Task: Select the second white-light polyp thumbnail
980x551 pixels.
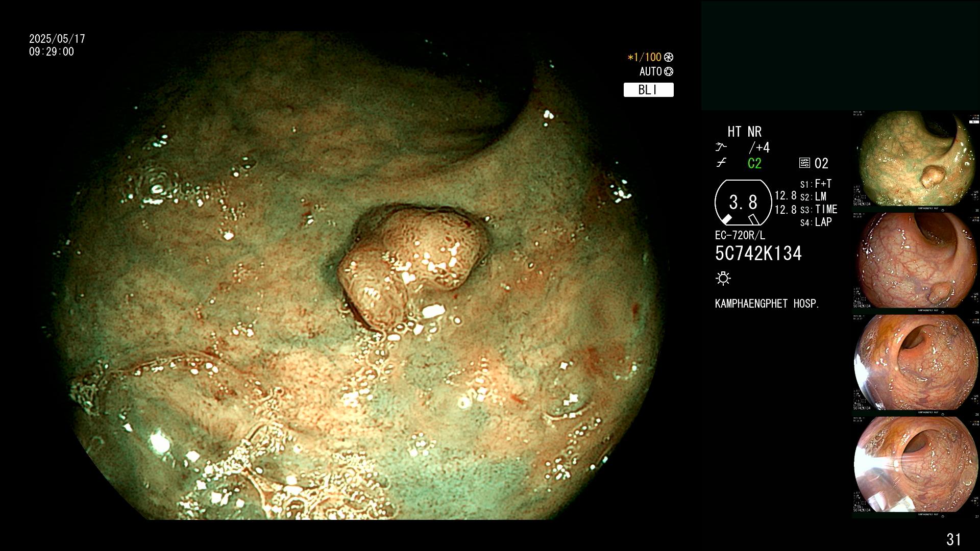Action: 916,261
